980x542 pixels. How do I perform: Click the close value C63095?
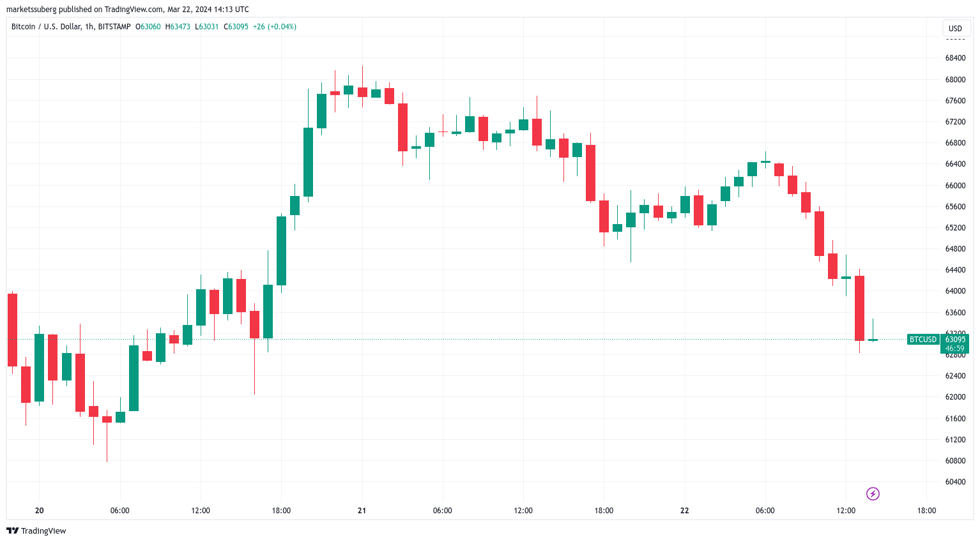click(236, 27)
